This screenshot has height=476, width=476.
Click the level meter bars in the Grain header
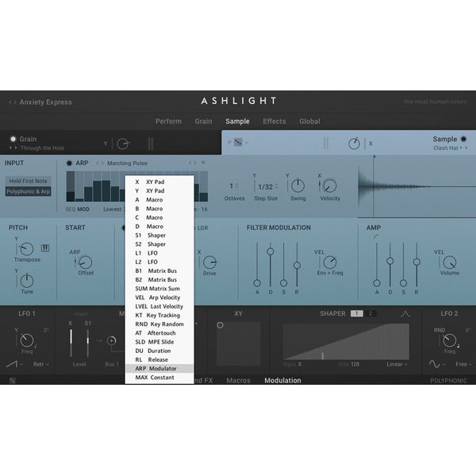click(x=151, y=144)
